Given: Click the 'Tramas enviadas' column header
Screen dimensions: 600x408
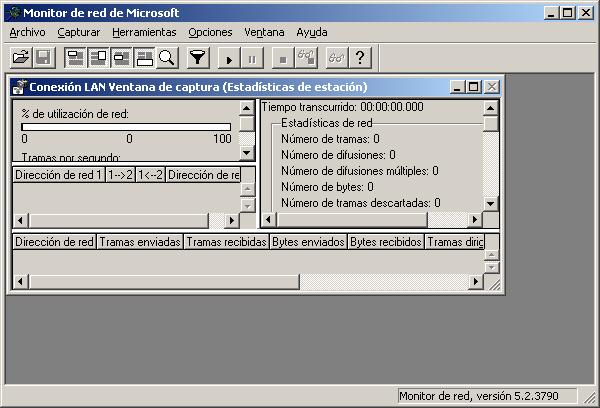Looking at the screenshot, I should tap(140, 241).
